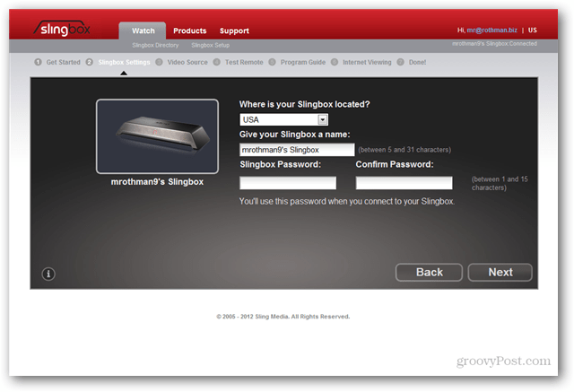Click the Next button
The width and height of the screenshot is (574, 392).
500,273
